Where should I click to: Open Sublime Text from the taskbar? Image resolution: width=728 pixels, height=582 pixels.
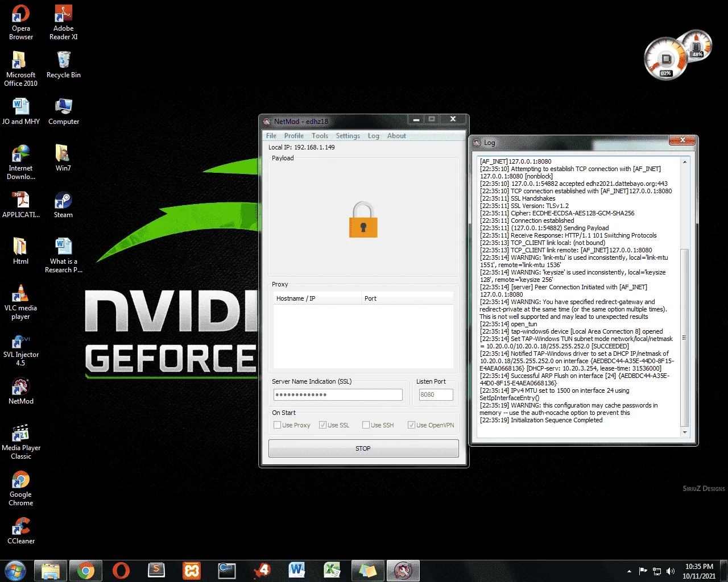point(156,570)
